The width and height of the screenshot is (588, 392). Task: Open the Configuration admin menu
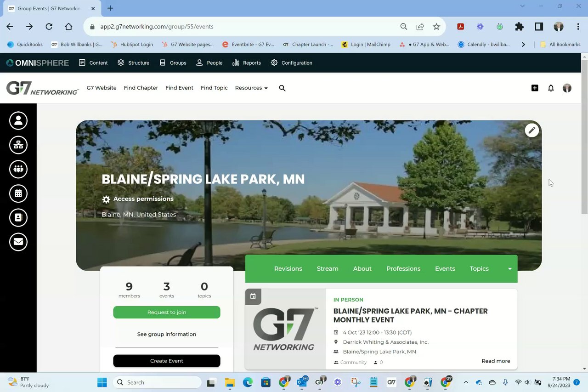click(x=291, y=62)
